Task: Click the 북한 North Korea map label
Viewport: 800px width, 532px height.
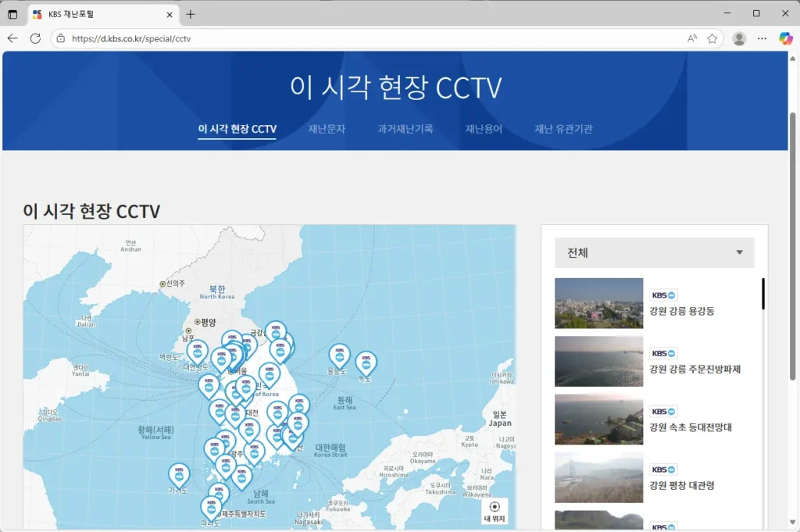Action: coord(217,291)
